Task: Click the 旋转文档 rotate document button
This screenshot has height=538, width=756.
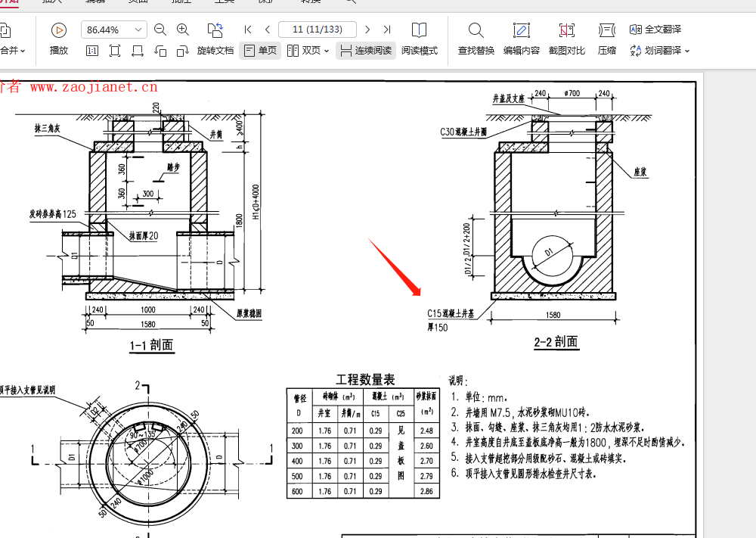Action: pos(215,39)
